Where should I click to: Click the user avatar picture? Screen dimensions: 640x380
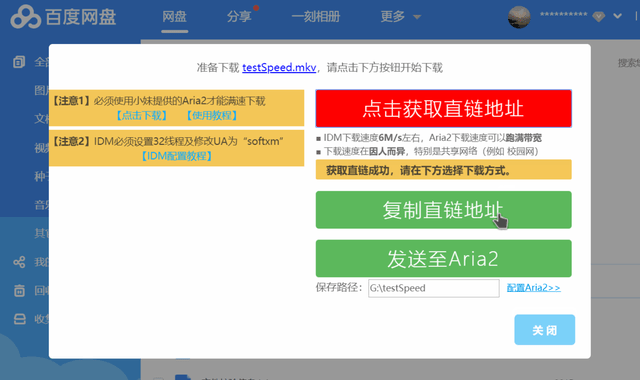click(x=519, y=17)
